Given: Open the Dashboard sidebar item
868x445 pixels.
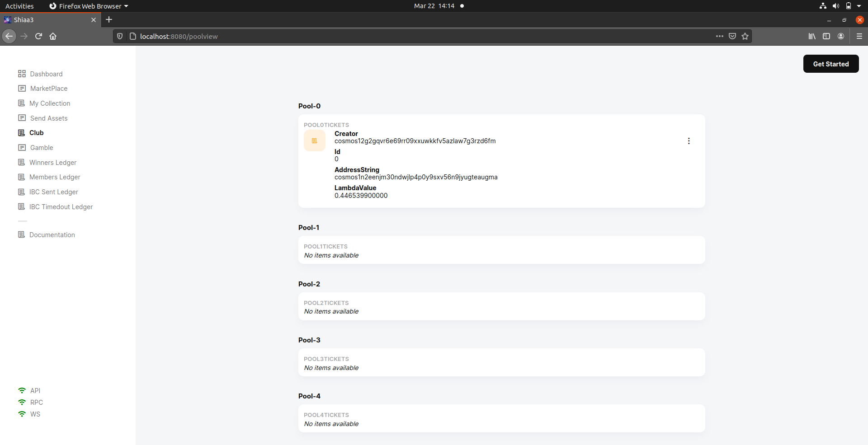Looking at the screenshot, I should click(40, 74).
